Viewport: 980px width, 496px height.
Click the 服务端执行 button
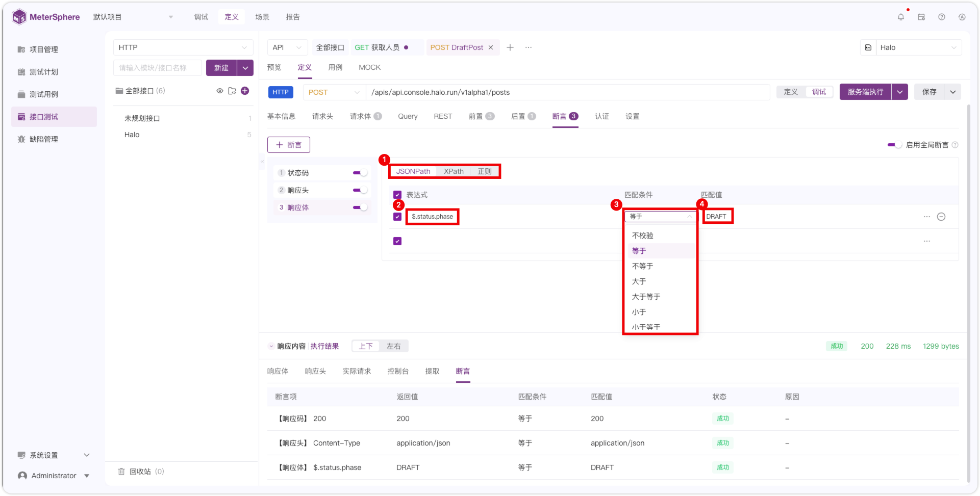point(865,92)
